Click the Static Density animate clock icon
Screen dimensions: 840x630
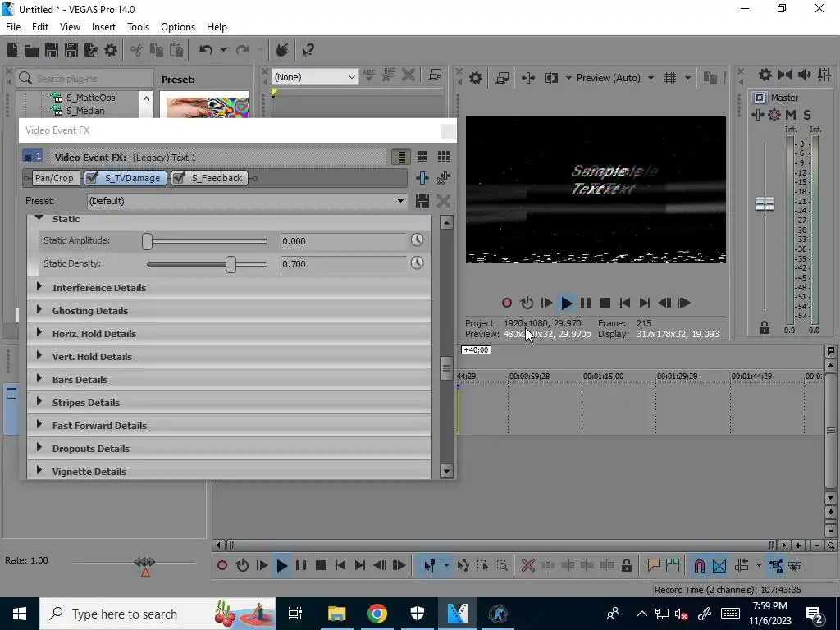point(417,263)
